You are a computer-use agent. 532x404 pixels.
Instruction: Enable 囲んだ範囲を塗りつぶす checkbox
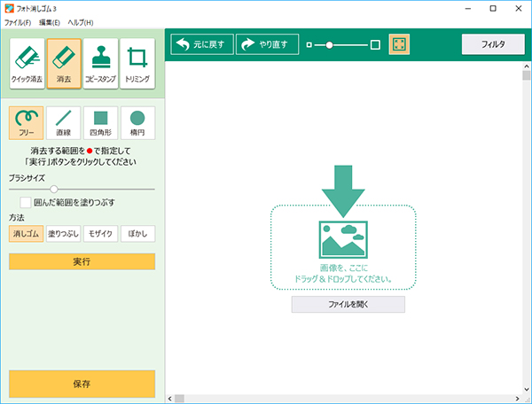tap(26, 203)
